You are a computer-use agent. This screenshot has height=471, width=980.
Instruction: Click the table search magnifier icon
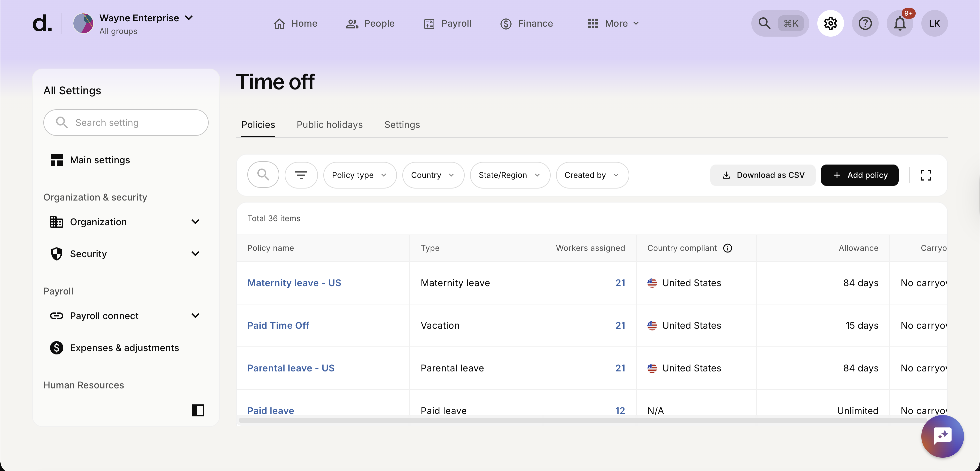tap(263, 175)
